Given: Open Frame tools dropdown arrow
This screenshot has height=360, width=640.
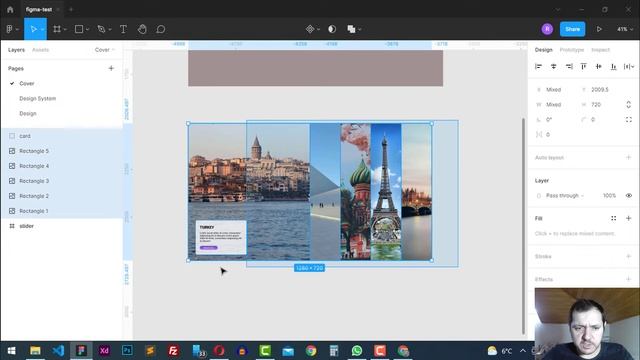Looking at the screenshot, I should (x=65, y=29).
